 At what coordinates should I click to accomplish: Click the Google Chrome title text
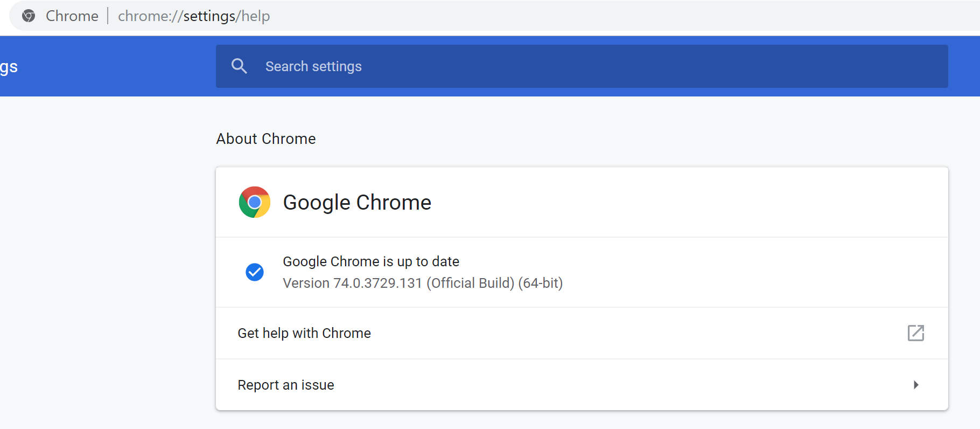pyautogui.click(x=357, y=203)
